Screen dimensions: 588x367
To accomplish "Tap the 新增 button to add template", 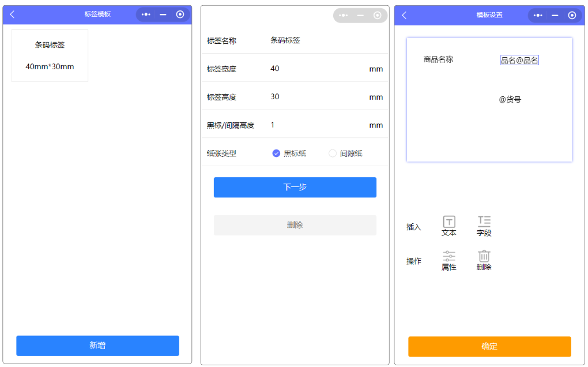I will tap(97, 346).
